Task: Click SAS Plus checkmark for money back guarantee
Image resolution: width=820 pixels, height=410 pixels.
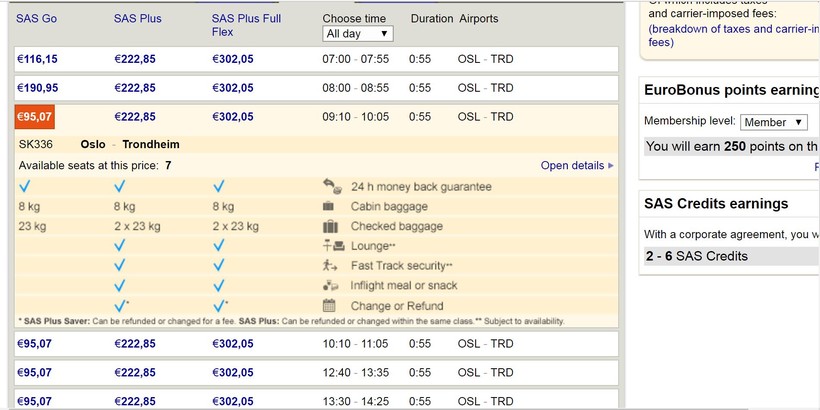Action: [121, 186]
